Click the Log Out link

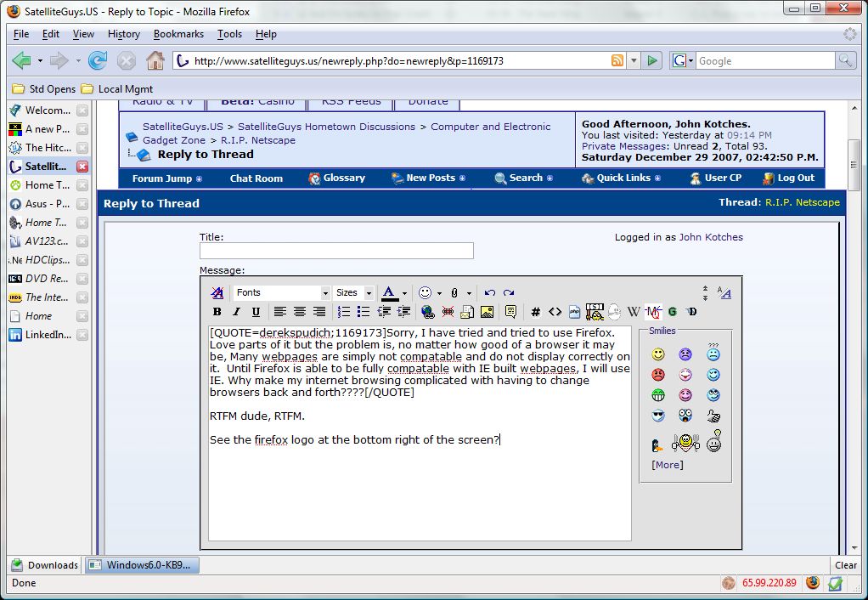click(x=795, y=178)
